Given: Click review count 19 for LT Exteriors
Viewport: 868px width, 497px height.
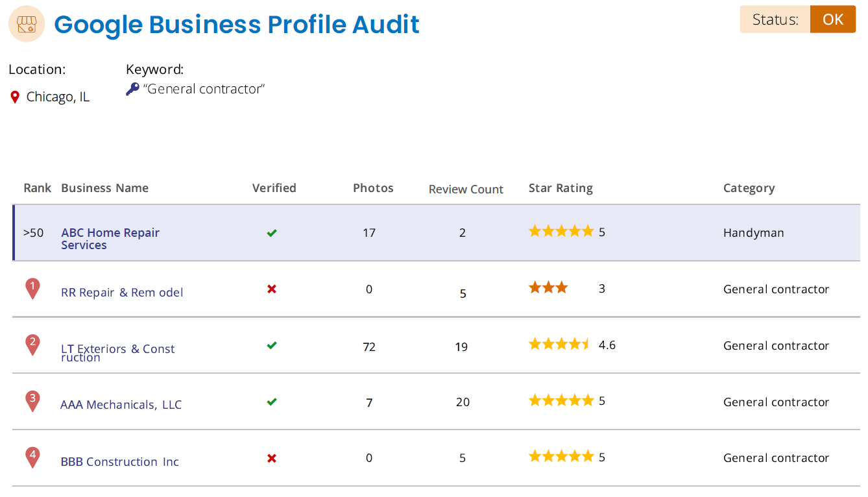Looking at the screenshot, I should coord(461,347).
